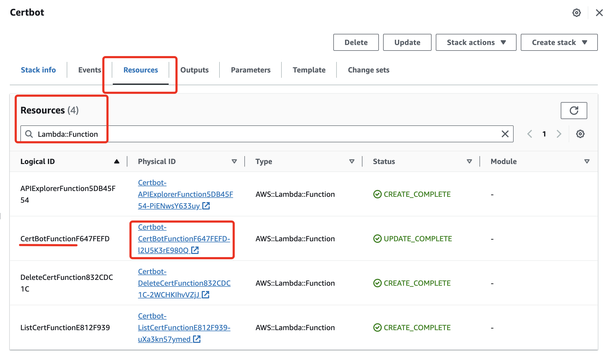Image resolution: width=610 pixels, height=364 pixels.
Task: Click AWS::Lambda::Function type in CertBotFunction row
Action: point(295,239)
